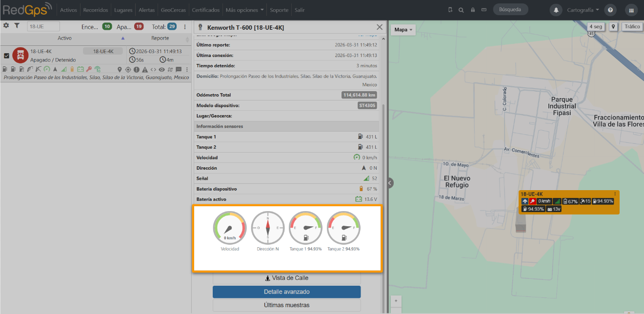Open the three-dot menu in asset list header
Screen dimensions: 644x314
click(x=185, y=27)
